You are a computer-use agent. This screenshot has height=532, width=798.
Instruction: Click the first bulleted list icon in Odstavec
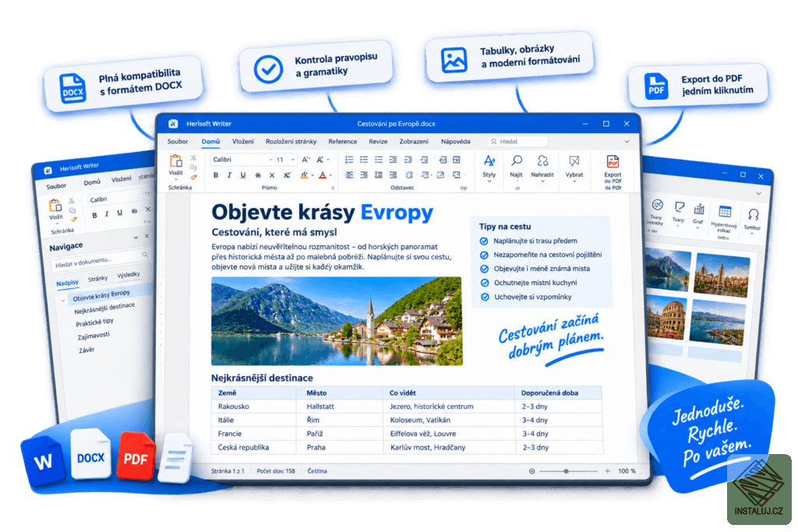[349, 160]
